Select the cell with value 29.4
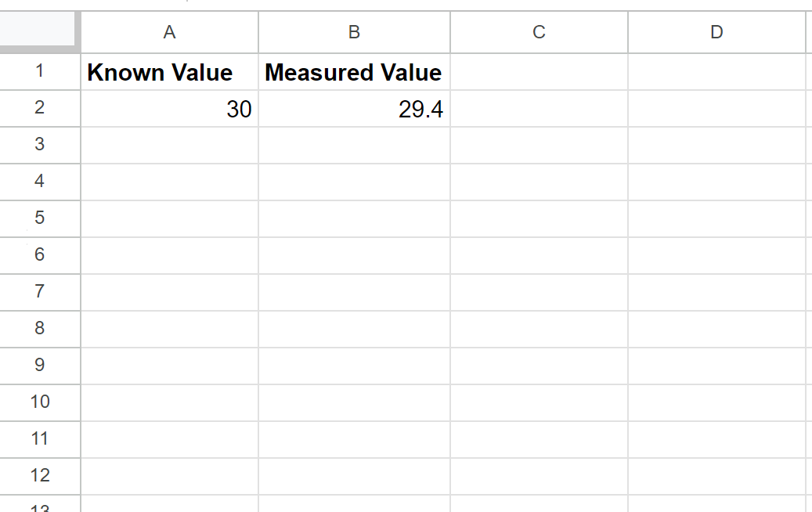The image size is (812, 512). click(354, 109)
